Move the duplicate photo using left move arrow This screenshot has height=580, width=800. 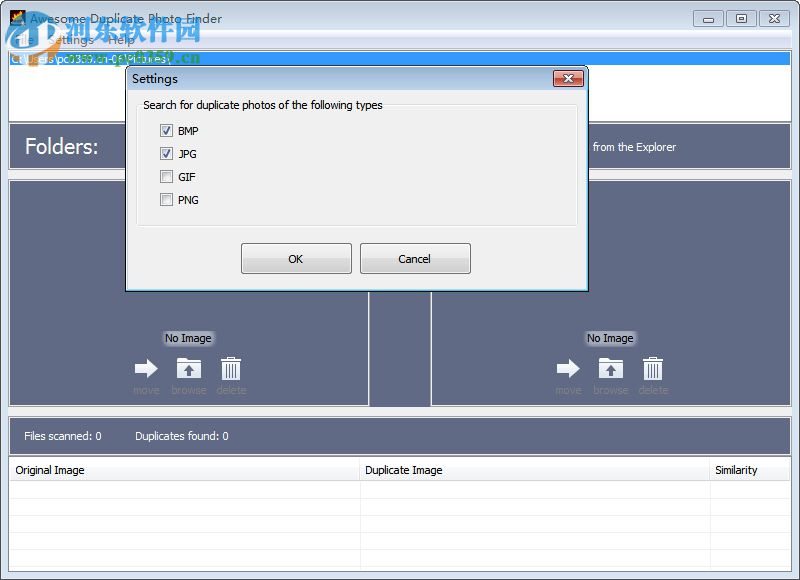tap(146, 368)
